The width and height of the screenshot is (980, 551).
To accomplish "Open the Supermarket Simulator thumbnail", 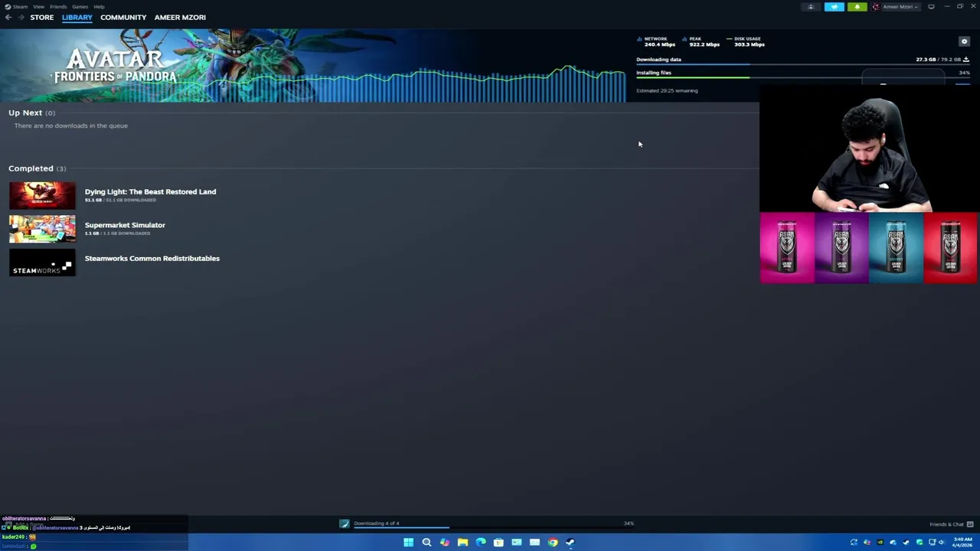I will (x=42, y=229).
